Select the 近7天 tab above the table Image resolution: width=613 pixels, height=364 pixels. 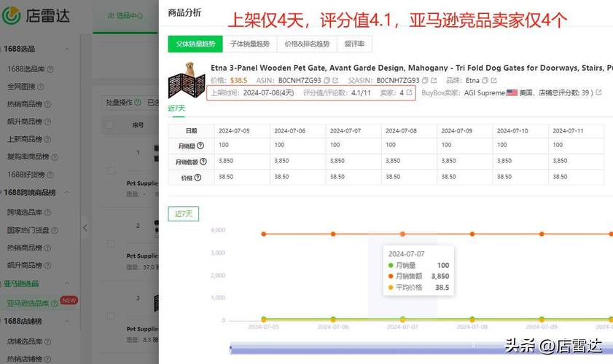click(x=176, y=108)
